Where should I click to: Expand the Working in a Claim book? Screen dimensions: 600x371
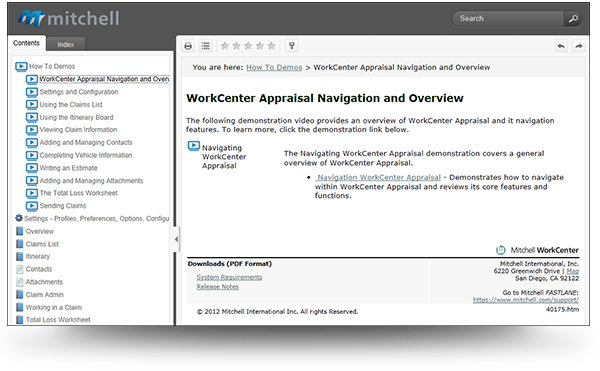coord(54,307)
